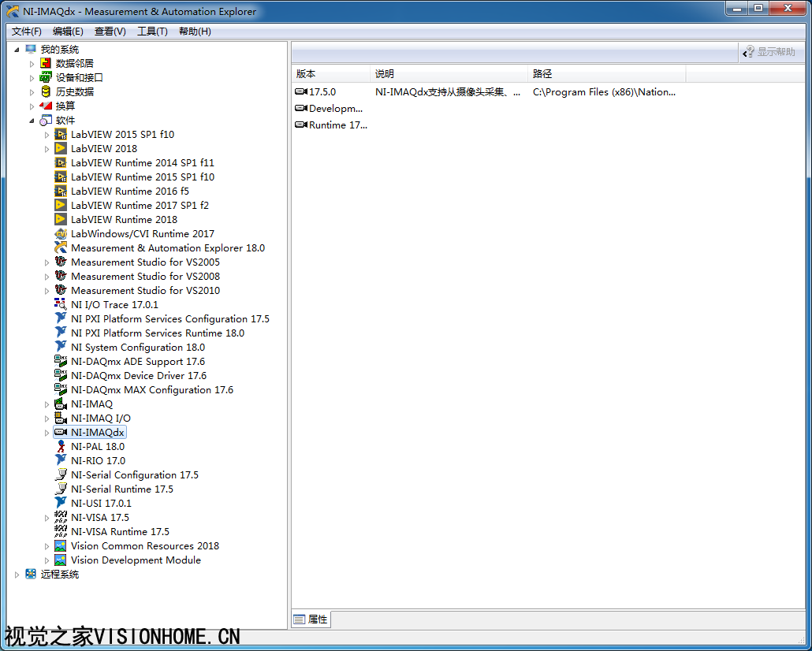812x651 pixels.
Task: Click the NI-IMAQ I/O icon
Action: click(x=61, y=418)
